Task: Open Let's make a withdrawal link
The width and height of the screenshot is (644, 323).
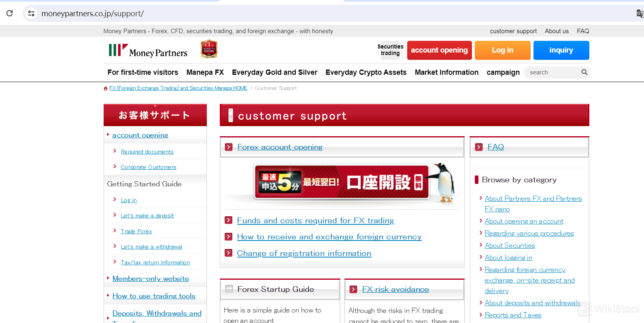Action: point(151,247)
